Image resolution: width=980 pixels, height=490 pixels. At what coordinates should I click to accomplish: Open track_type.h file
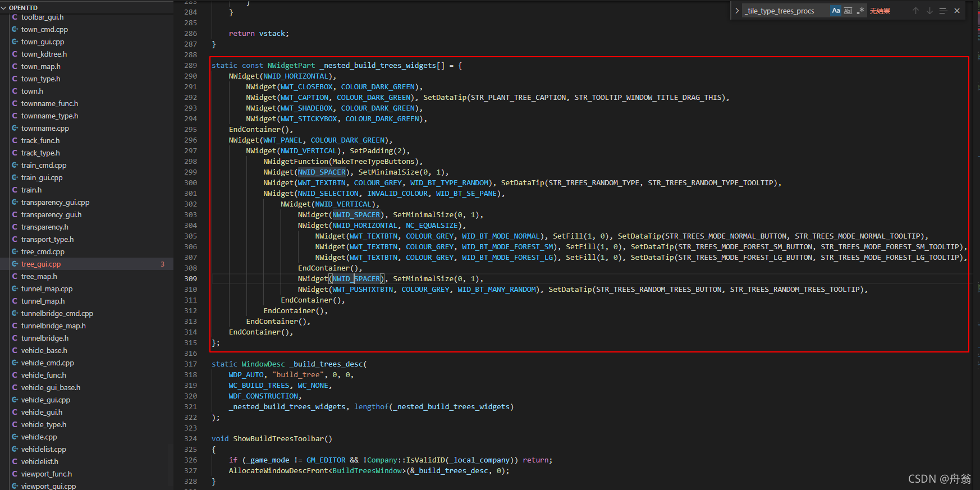86,153
